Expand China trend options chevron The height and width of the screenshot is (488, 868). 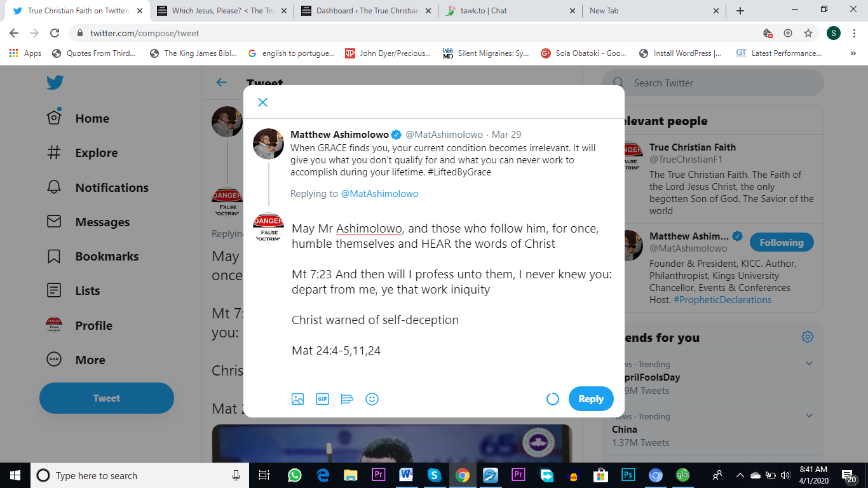click(809, 416)
